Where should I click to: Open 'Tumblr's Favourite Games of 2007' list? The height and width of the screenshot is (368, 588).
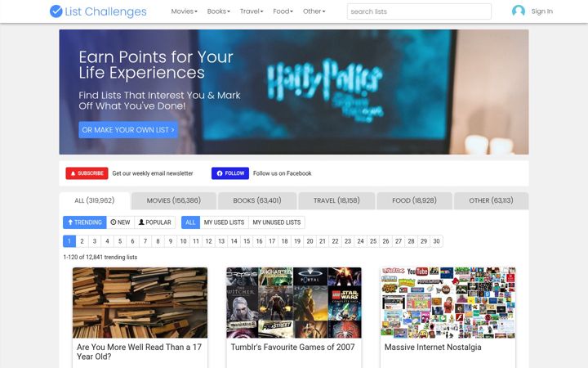(x=293, y=347)
